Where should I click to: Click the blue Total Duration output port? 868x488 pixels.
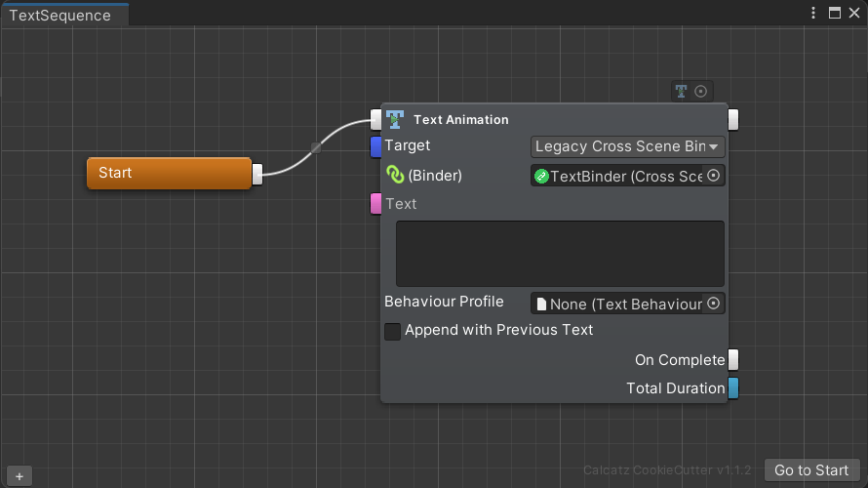[x=733, y=388]
